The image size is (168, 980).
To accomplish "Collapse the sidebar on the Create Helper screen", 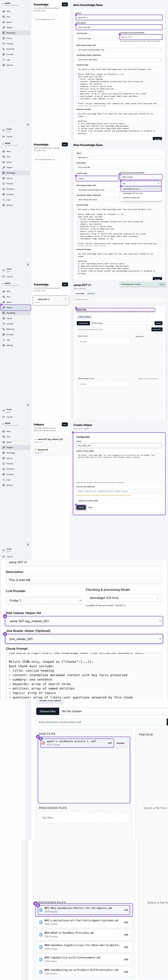I will (28, 544).
